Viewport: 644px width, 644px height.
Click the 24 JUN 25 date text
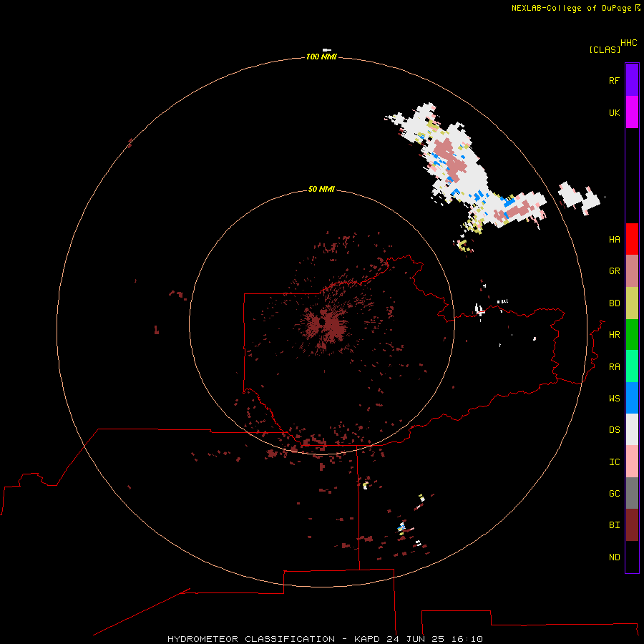(416, 639)
